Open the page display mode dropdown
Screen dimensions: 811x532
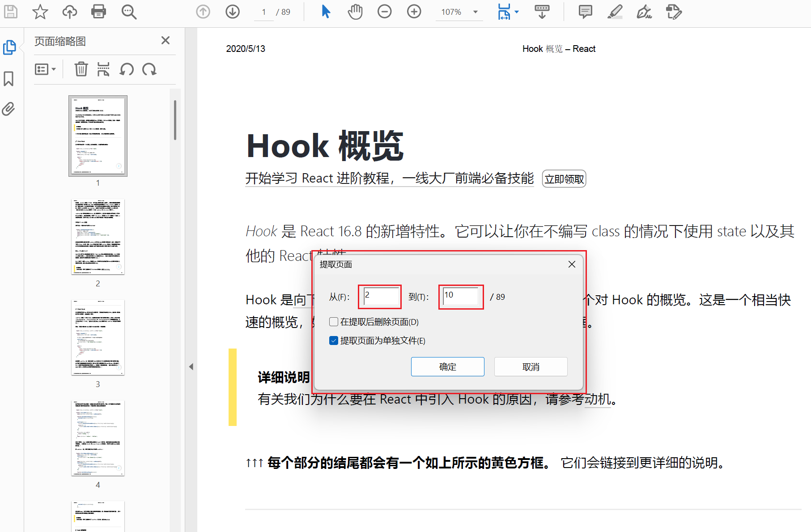click(x=517, y=12)
